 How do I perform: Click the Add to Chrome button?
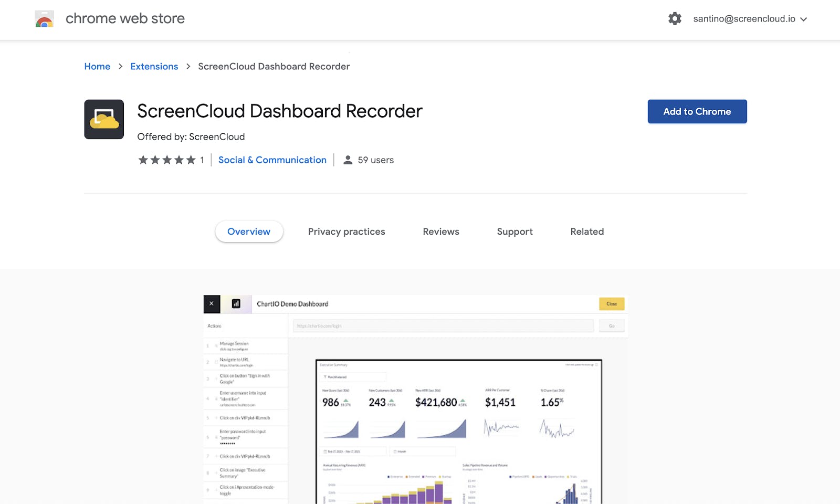[x=697, y=111]
